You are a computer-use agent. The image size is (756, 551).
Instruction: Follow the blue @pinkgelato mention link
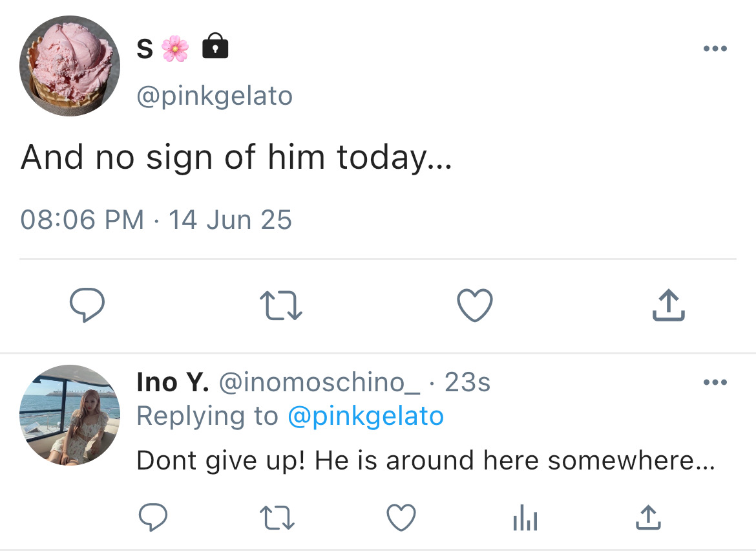point(366,416)
